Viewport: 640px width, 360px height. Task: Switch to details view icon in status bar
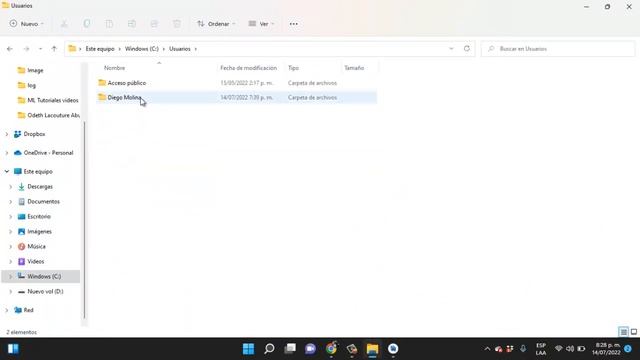[x=623, y=332]
